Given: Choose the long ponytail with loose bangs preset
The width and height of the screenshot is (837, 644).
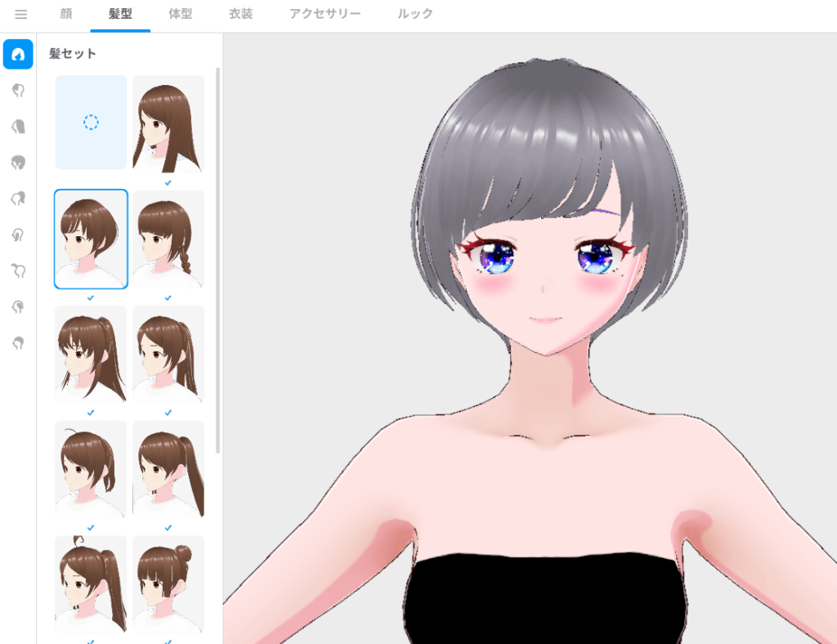Looking at the screenshot, I should pos(91,354).
